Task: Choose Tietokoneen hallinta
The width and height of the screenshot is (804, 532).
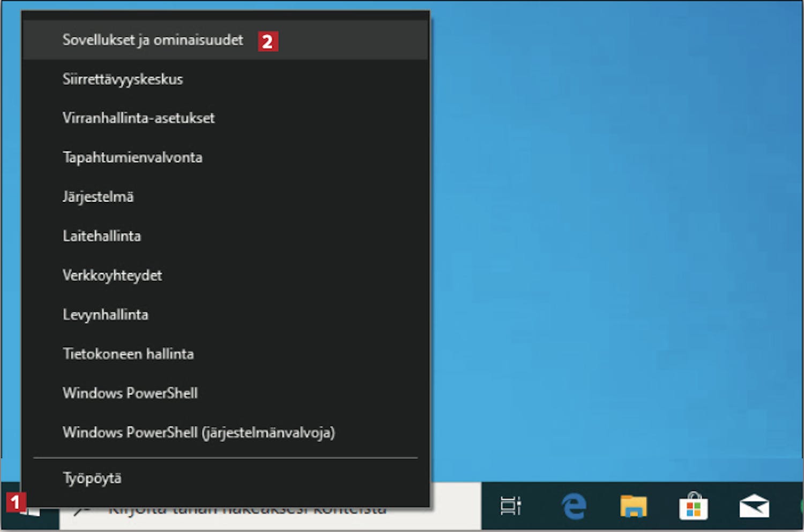Action: coord(128,354)
